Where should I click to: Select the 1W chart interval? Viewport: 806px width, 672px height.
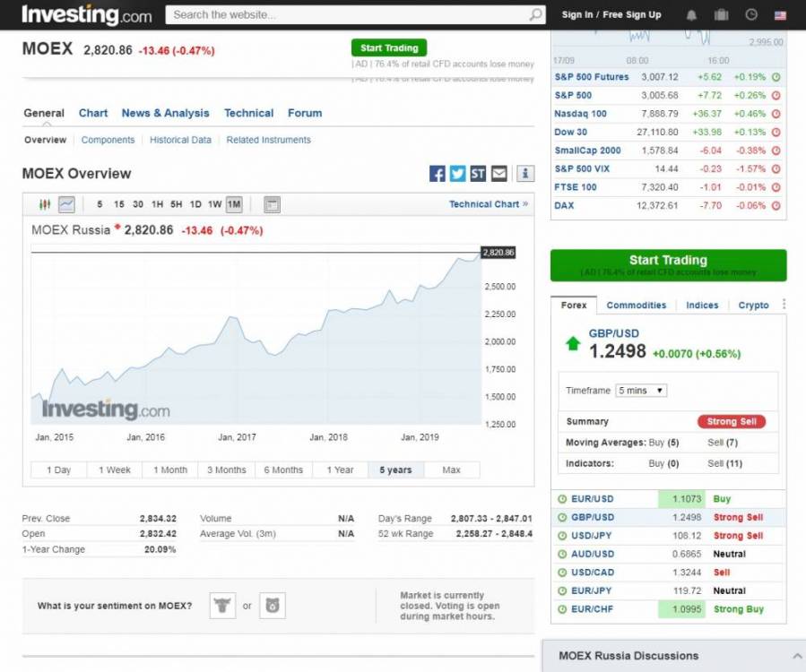[x=215, y=204]
